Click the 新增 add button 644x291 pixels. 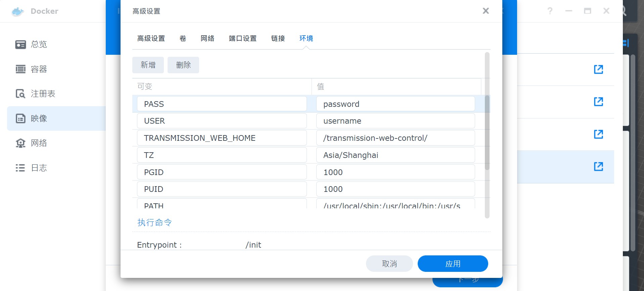148,65
